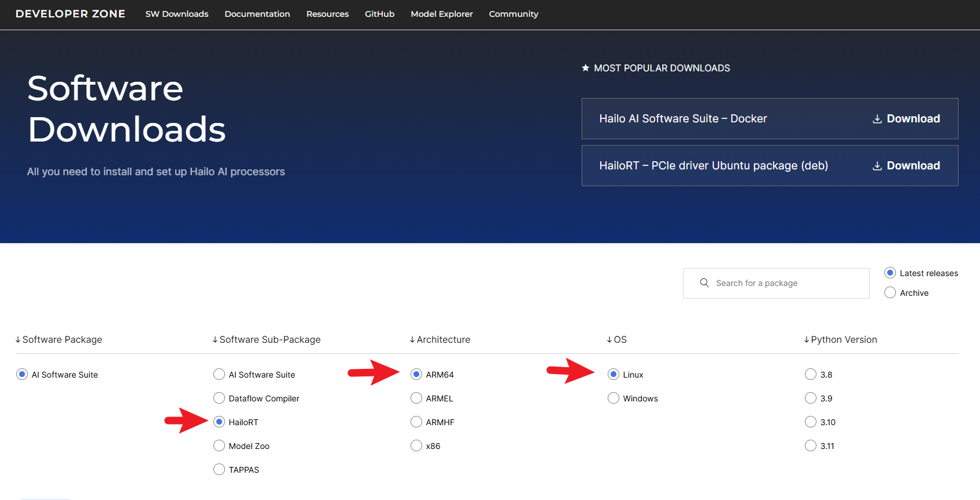This screenshot has height=500, width=980.
Task: Open the SW Downloads menu
Action: (177, 14)
